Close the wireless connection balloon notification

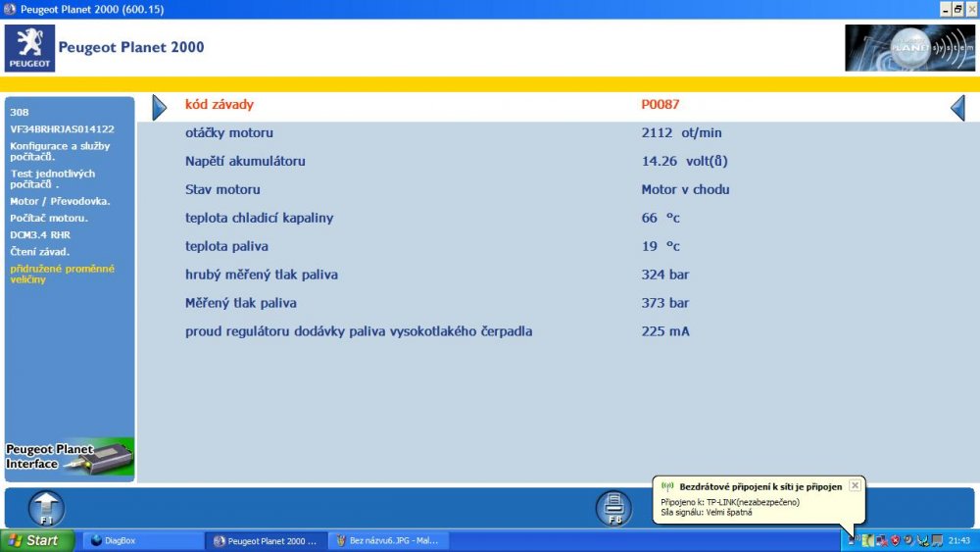coord(855,485)
